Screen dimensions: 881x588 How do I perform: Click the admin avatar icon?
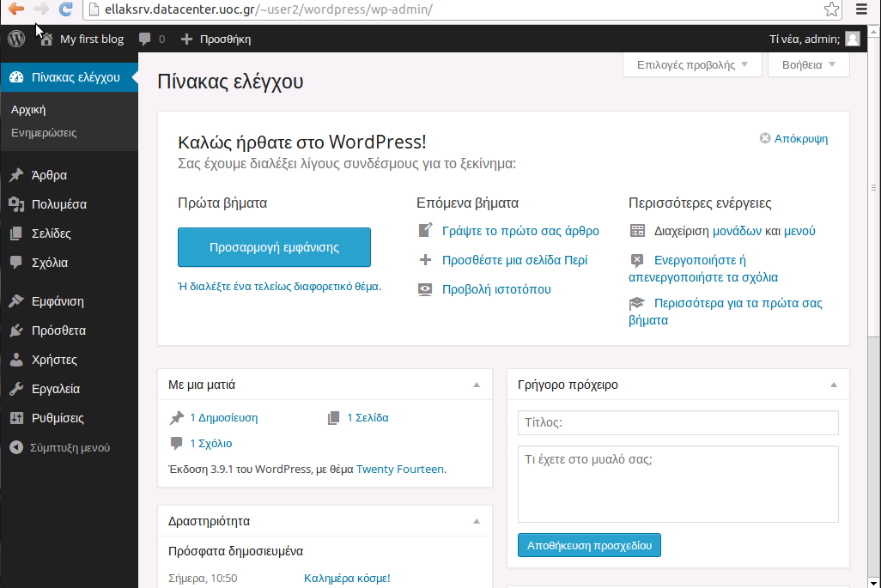(853, 39)
